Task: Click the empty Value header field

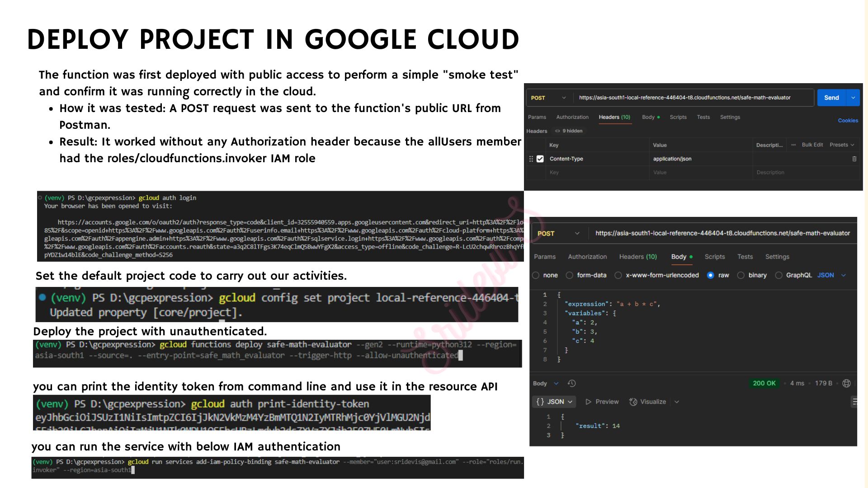Action: (701, 173)
